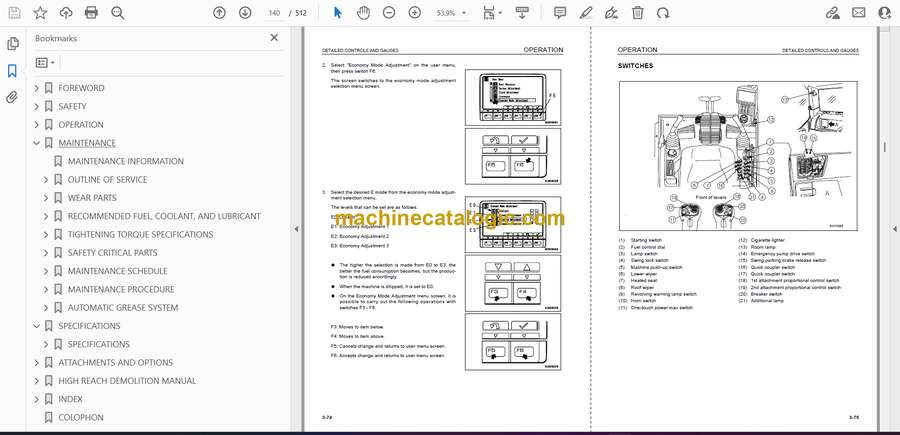
Task: Expand the OPERATION bookmark
Action: click(37, 125)
